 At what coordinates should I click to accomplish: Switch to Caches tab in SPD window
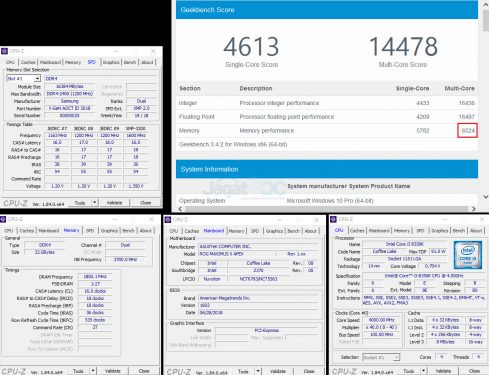[x=28, y=62]
